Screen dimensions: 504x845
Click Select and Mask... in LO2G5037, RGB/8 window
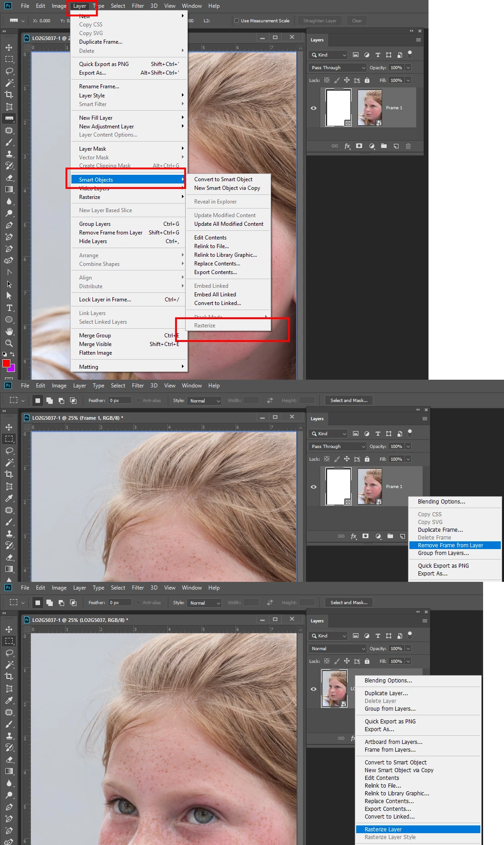point(349,603)
